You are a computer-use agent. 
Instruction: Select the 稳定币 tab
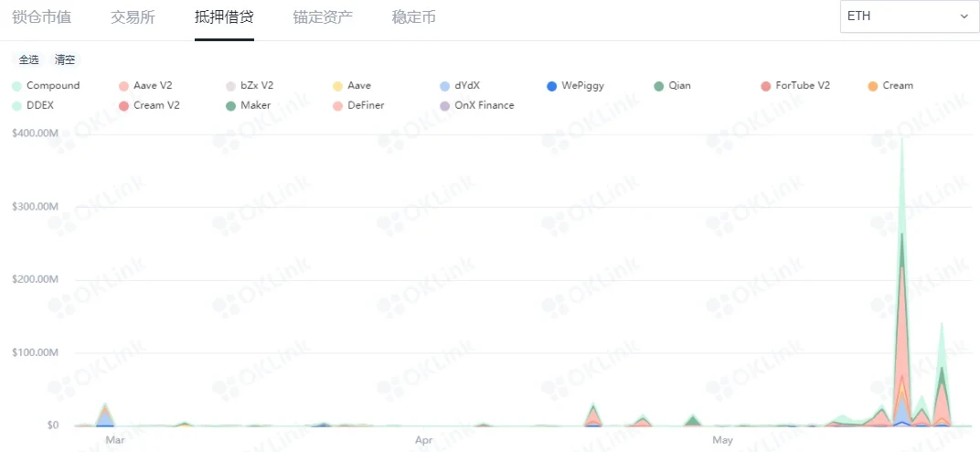413,17
